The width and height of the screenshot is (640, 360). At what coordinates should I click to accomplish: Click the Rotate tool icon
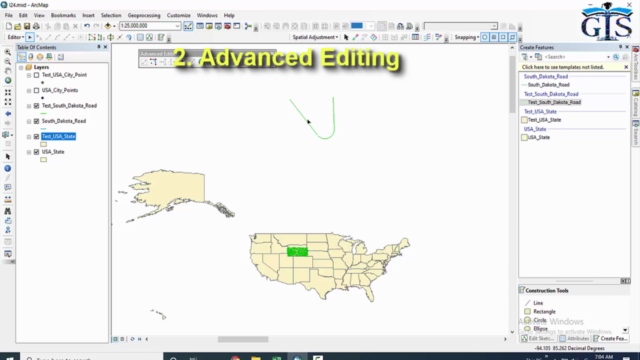(129, 37)
